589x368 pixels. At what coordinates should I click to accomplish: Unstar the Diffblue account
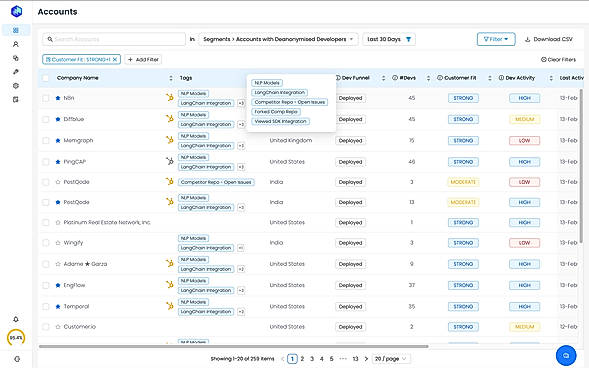(x=58, y=119)
